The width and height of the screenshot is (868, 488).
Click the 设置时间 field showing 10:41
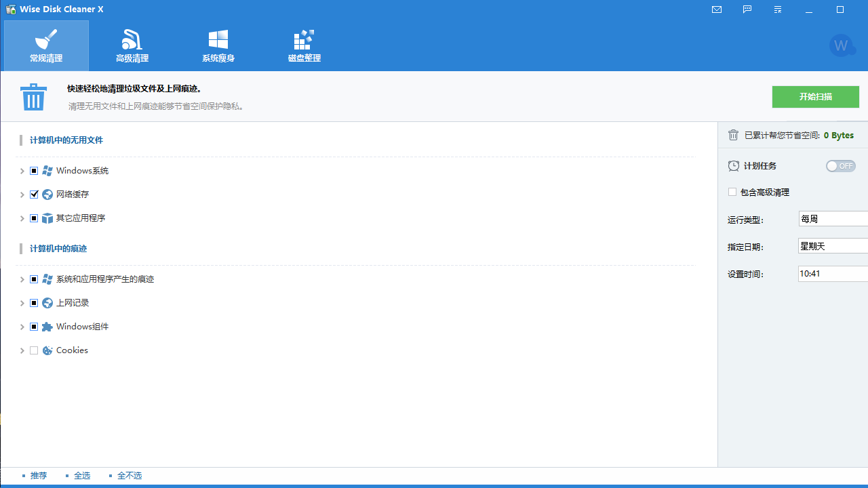point(833,274)
